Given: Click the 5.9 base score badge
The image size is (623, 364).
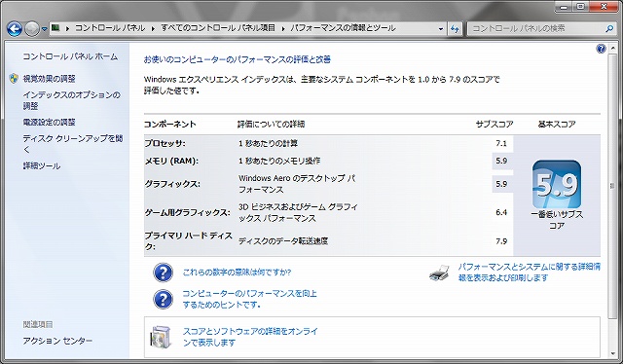Looking at the screenshot, I should pyautogui.click(x=557, y=184).
